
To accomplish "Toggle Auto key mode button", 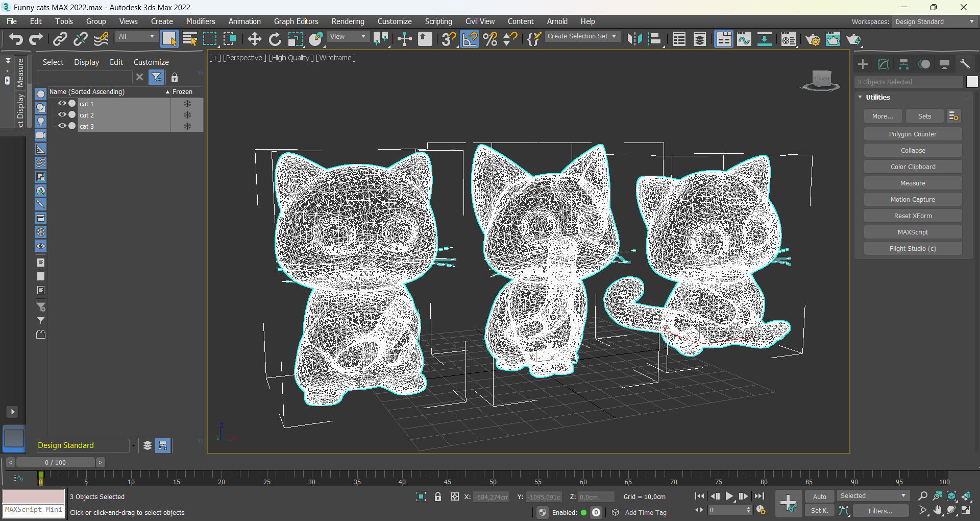I will [819, 496].
